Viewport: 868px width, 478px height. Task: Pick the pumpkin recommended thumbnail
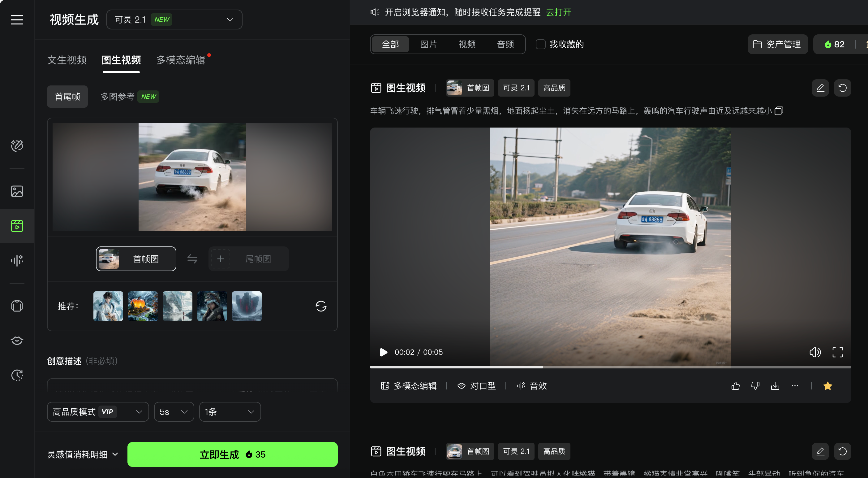(143, 306)
